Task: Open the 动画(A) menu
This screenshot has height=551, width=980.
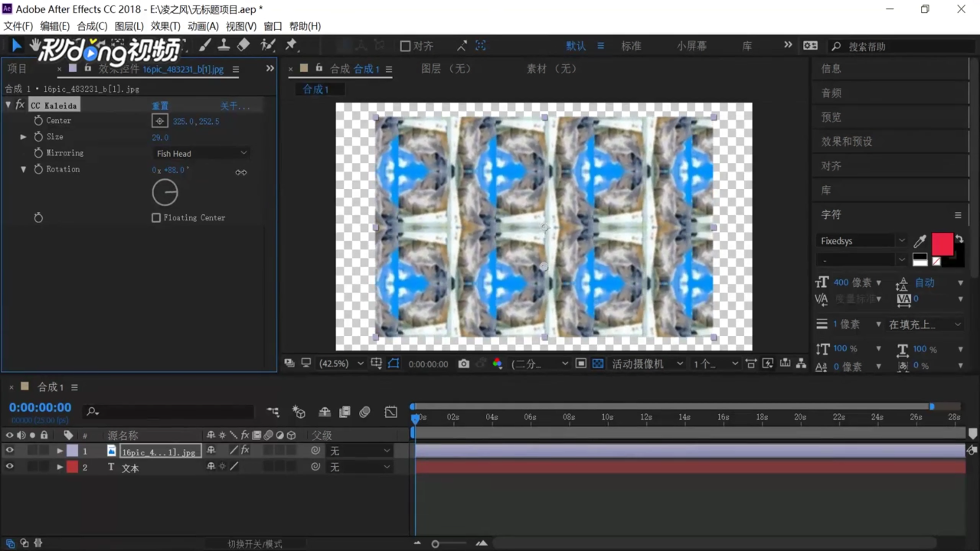Action: pos(203,26)
